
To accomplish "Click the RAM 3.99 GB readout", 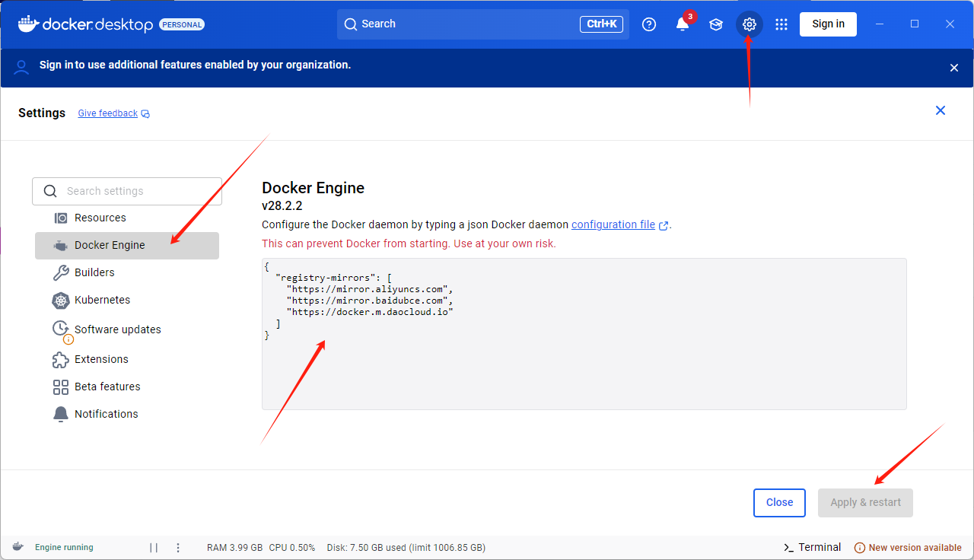I will click(x=235, y=548).
